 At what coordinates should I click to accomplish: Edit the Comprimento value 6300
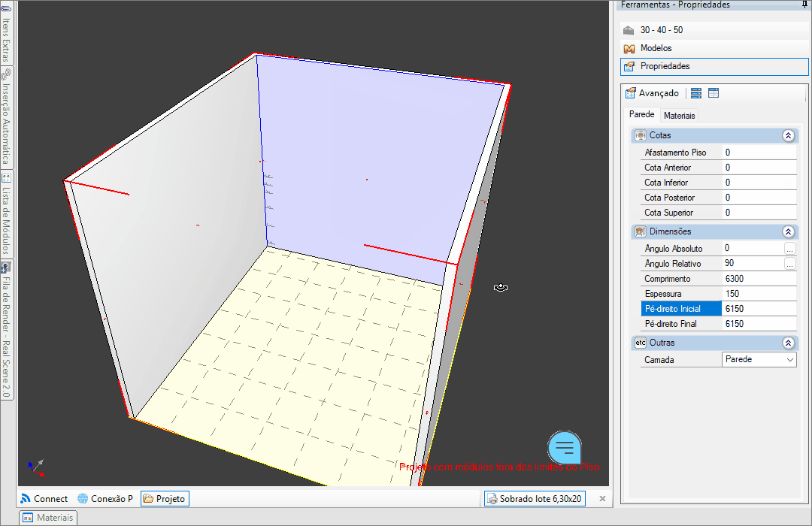pyautogui.click(x=759, y=279)
